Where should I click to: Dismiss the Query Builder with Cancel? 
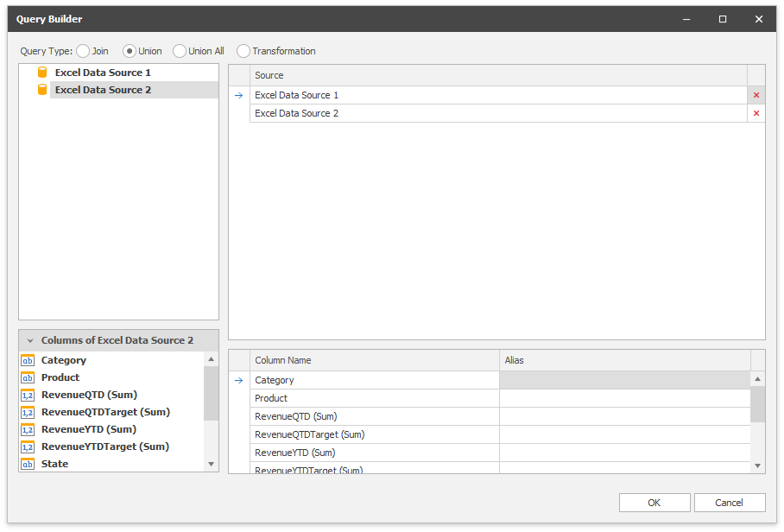[730, 502]
